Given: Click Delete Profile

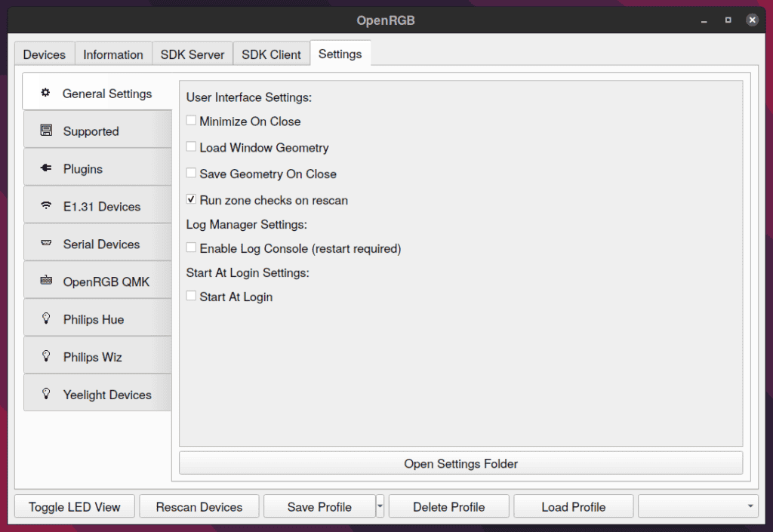Looking at the screenshot, I should [449, 506].
